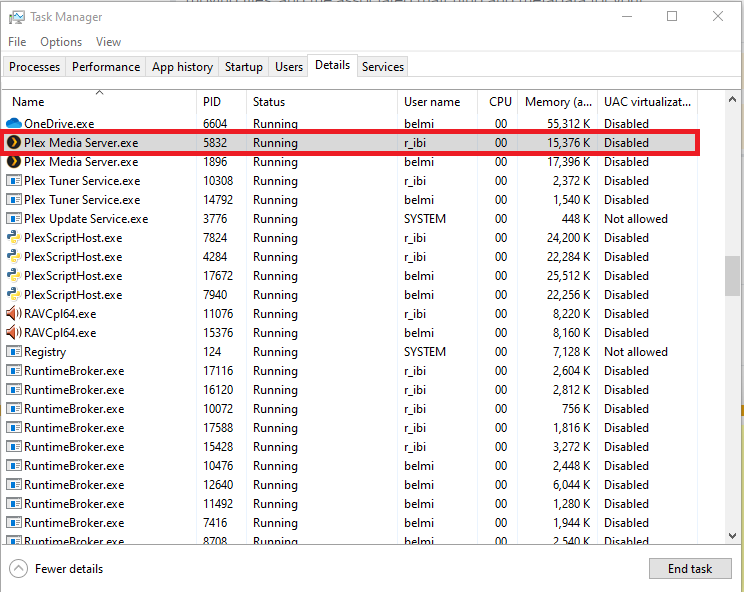Viewport: 744px width, 592px height.
Task: Select the OneDrive.exe process row name
Action: pyautogui.click(x=59, y=124)
